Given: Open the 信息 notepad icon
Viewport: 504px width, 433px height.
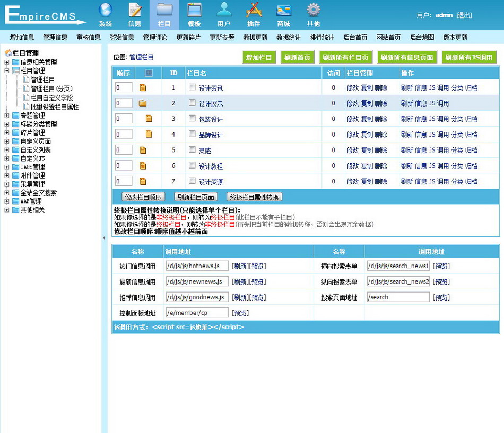Looking at the screenshot, I should (x=135, y=10).
